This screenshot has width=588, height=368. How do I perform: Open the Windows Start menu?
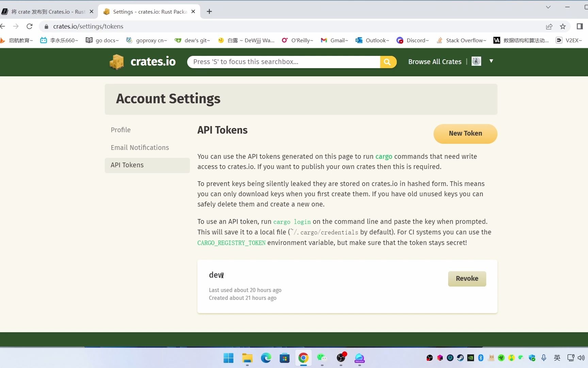(x=228, y=358)
